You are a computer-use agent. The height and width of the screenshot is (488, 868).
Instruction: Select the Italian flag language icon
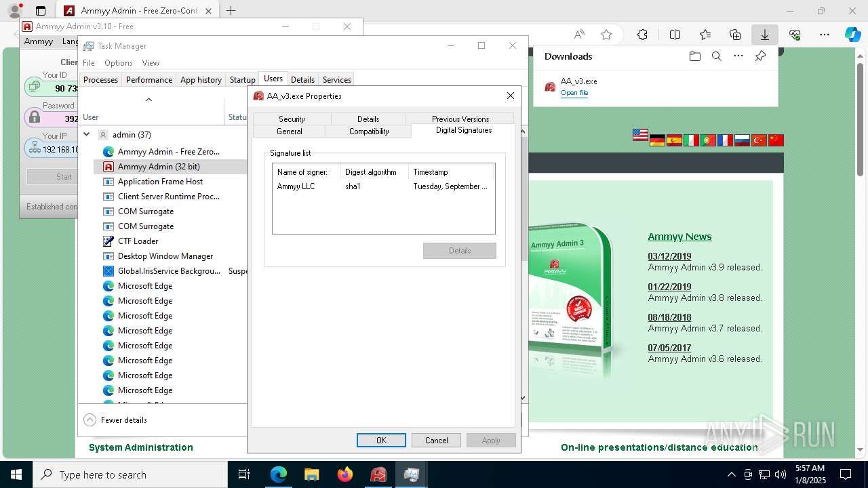tap(691, 140)
